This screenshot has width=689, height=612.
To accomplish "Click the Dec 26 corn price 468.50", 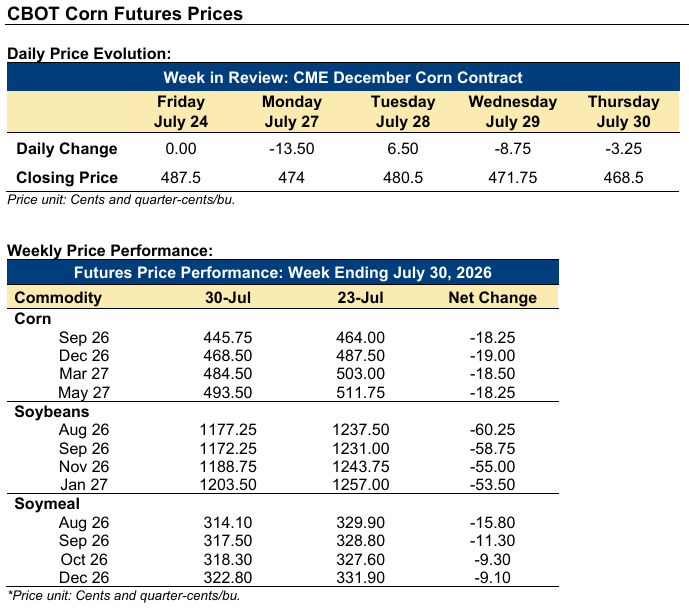I will tap(228, 355).
